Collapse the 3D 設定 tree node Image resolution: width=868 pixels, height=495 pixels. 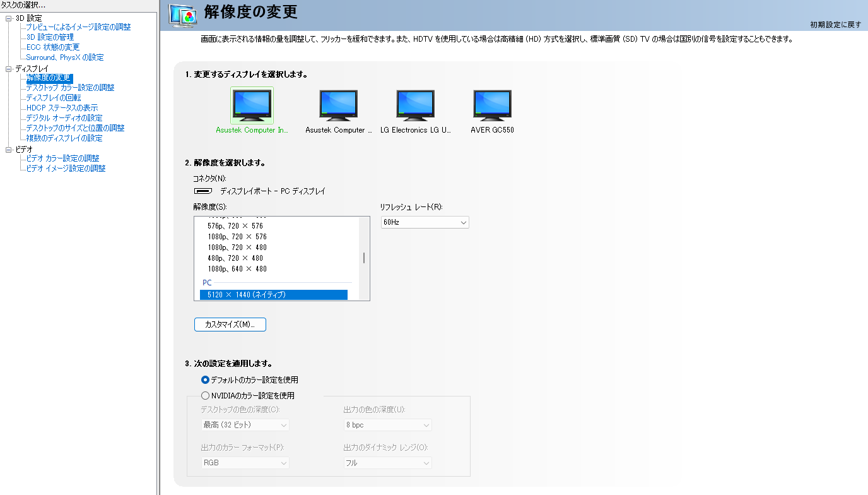(9, 18)
